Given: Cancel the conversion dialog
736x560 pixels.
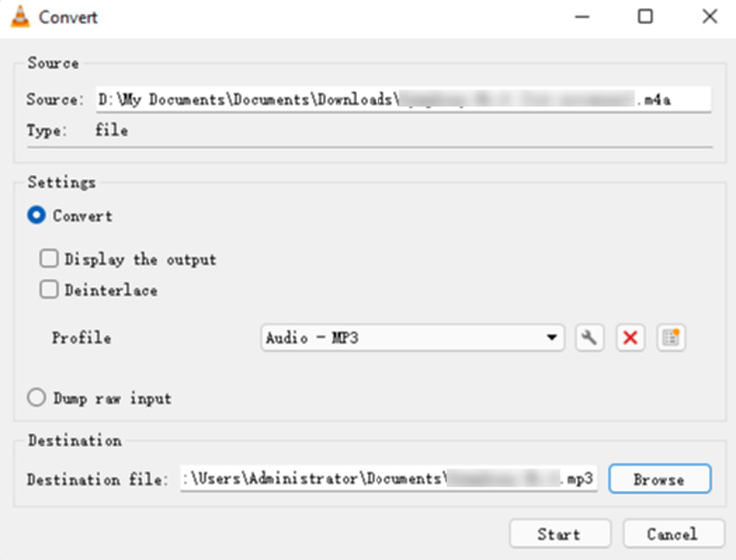Looking at the screenshot, I should [672, 534].
